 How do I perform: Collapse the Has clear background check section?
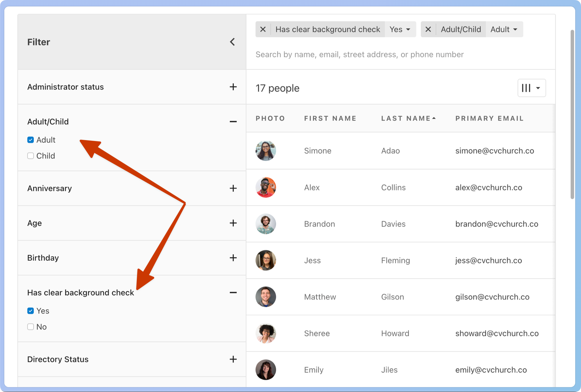[x=233, y=292]
